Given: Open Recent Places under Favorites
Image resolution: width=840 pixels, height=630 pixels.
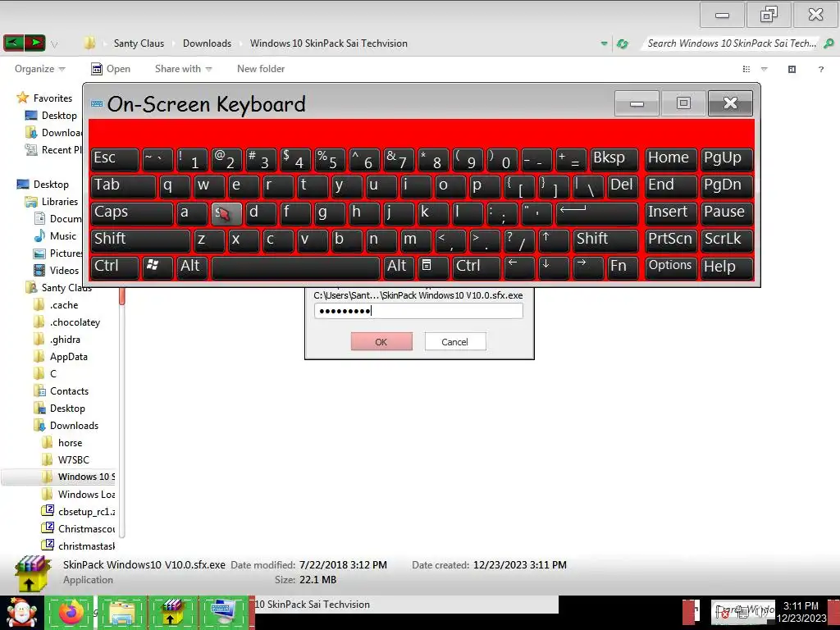Looking at the screenshot, I should click(x=62, y=150).
